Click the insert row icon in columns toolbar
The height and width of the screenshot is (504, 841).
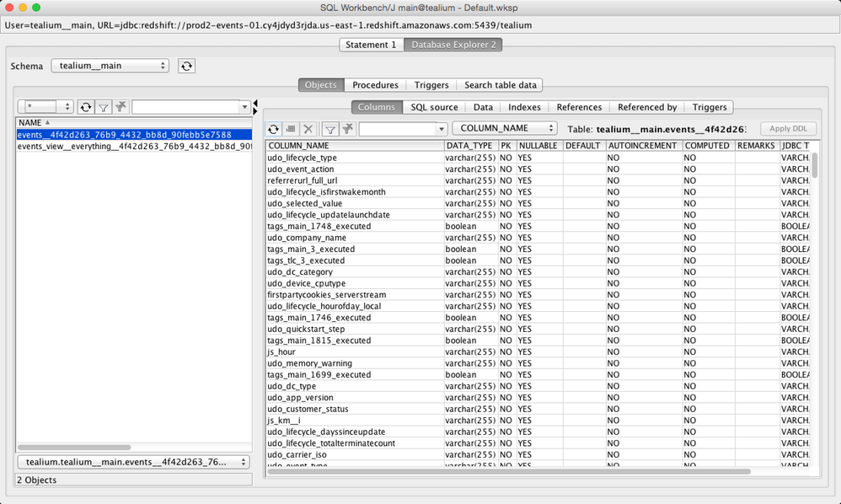click(291, 129)
